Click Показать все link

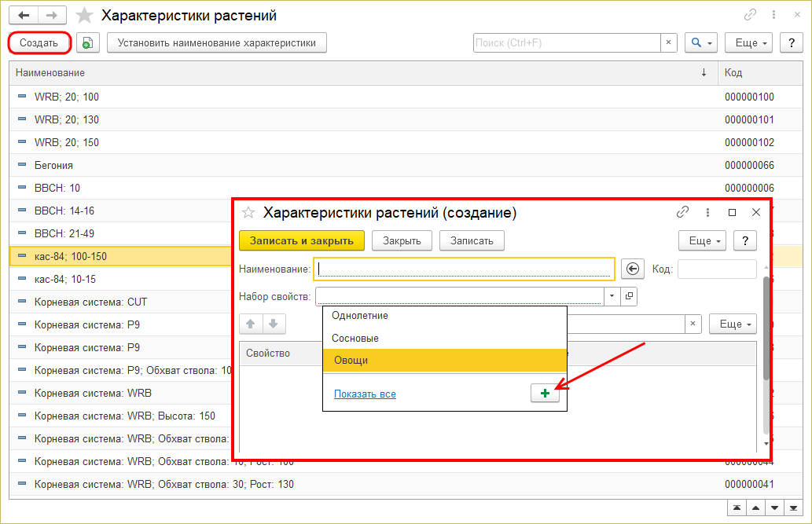(365, 394)
